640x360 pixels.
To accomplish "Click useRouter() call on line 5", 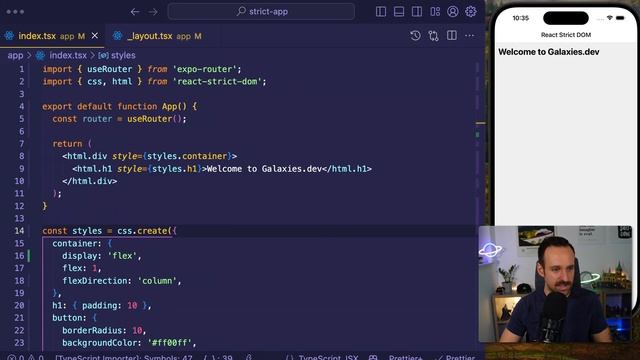I will tap(154, 119).
